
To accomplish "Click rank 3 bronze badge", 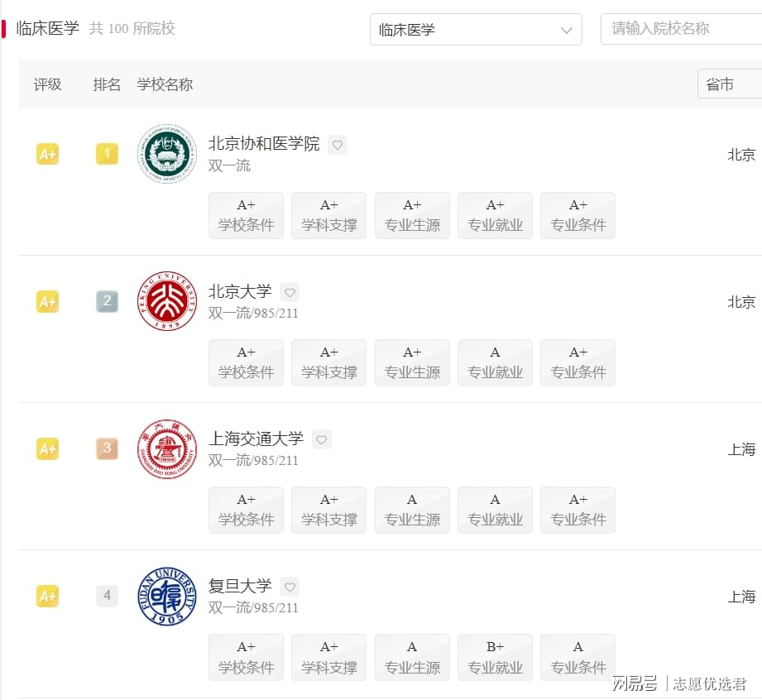I will pos(107,448).
